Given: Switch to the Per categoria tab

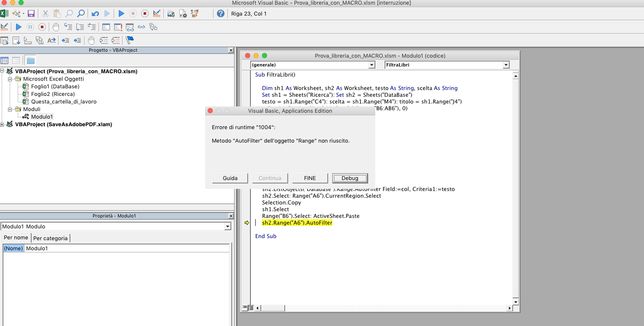Looking at the screenshot, I should click(51, 238).
